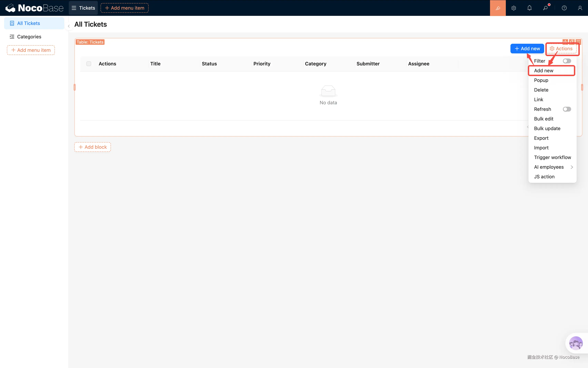588x368 pixels.
Task: Click the search icon with the red dot
Action: click(x=545, y=8)
